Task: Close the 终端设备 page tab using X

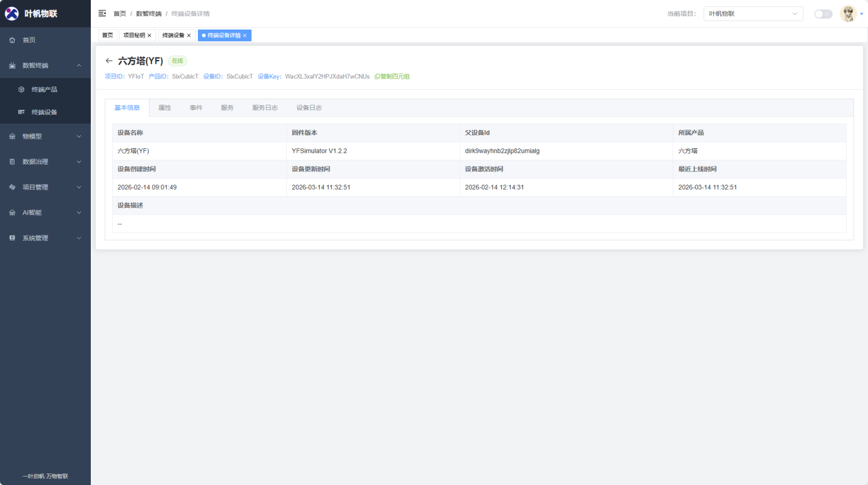Action: click(x=189, y=36)
